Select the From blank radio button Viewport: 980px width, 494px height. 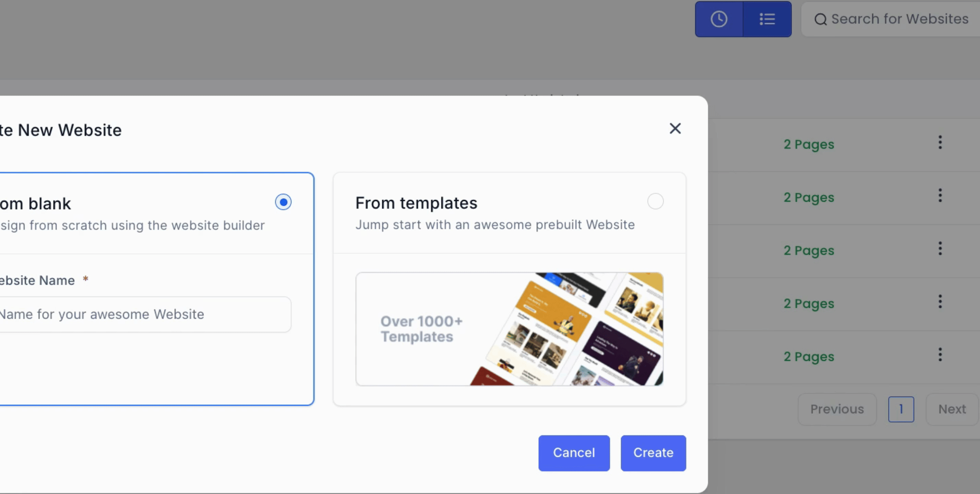[283, 202]
